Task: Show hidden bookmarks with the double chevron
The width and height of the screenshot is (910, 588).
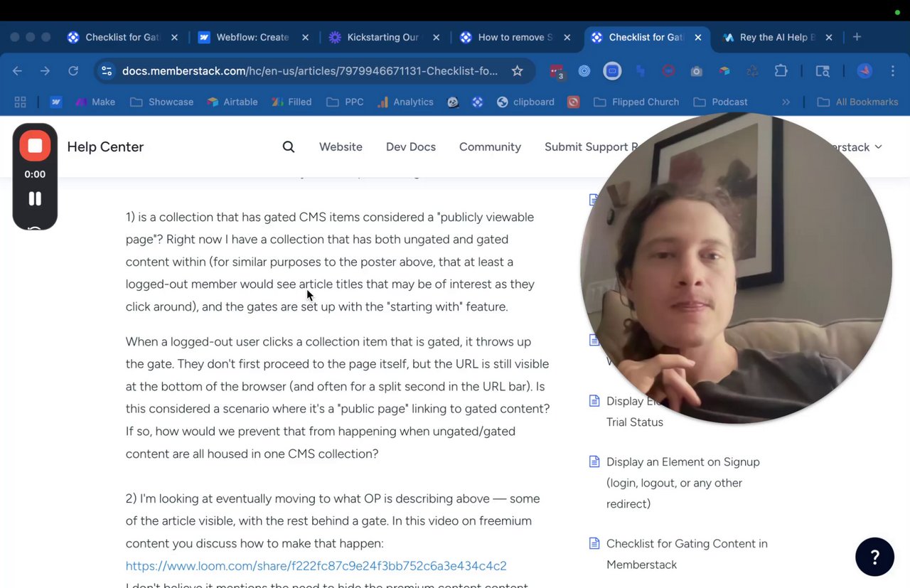Action: 786,102
